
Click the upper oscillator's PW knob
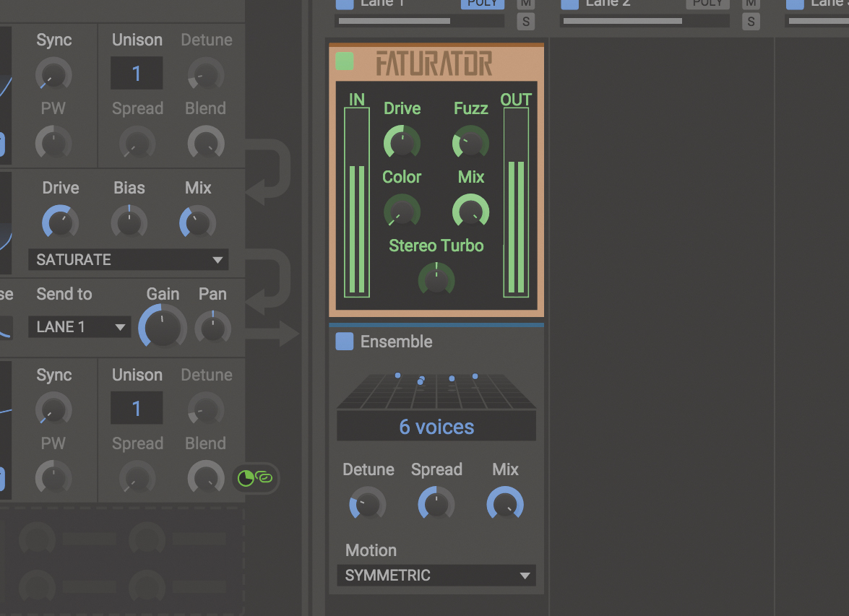53,144
